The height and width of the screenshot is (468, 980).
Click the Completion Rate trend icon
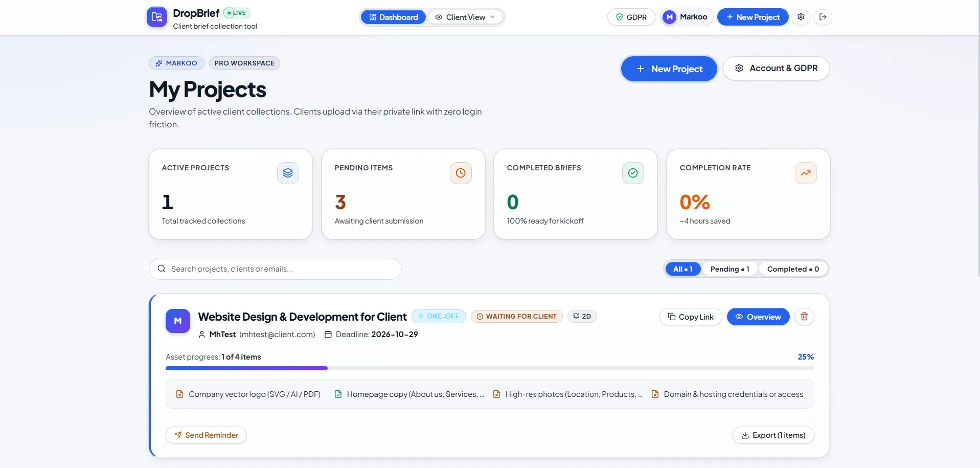806,173
